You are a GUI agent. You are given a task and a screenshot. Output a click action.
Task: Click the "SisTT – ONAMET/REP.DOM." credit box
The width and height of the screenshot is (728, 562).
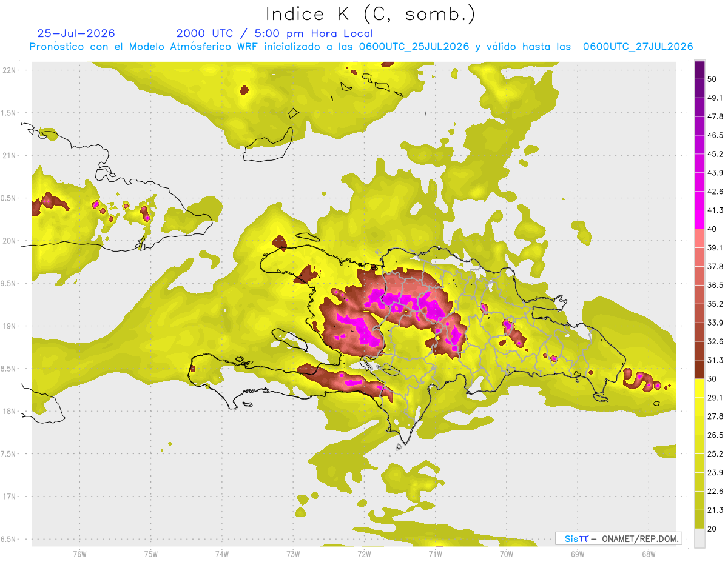[618, 538]
